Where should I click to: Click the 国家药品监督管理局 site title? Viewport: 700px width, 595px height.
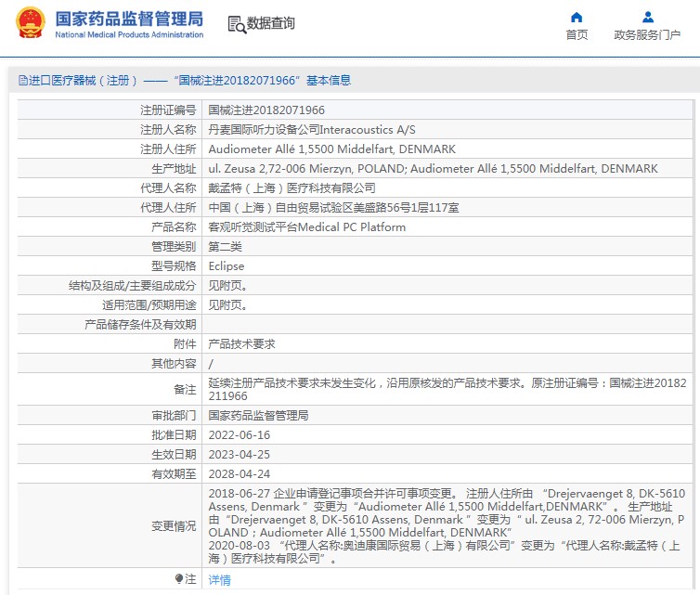[129, 19]
